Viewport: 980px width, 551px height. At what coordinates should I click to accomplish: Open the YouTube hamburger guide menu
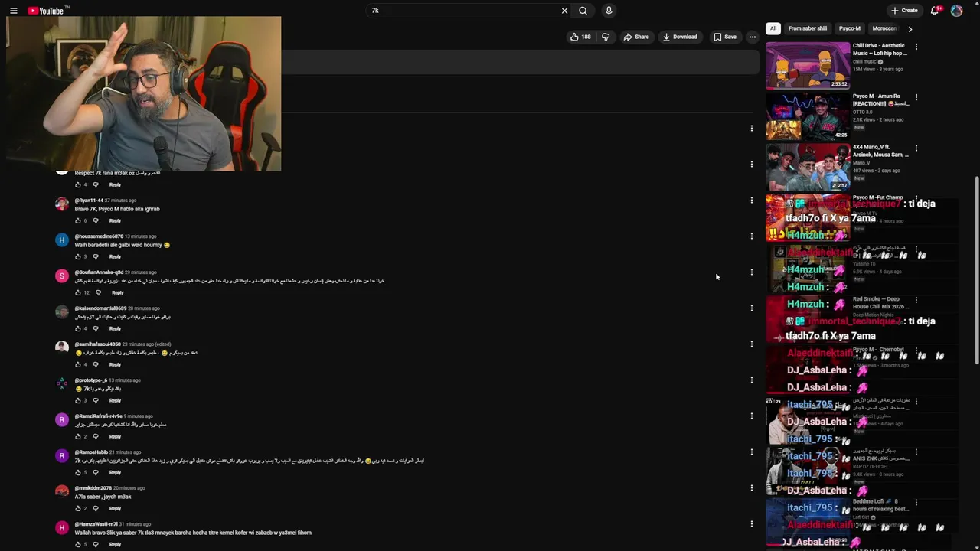click(13, 11)
